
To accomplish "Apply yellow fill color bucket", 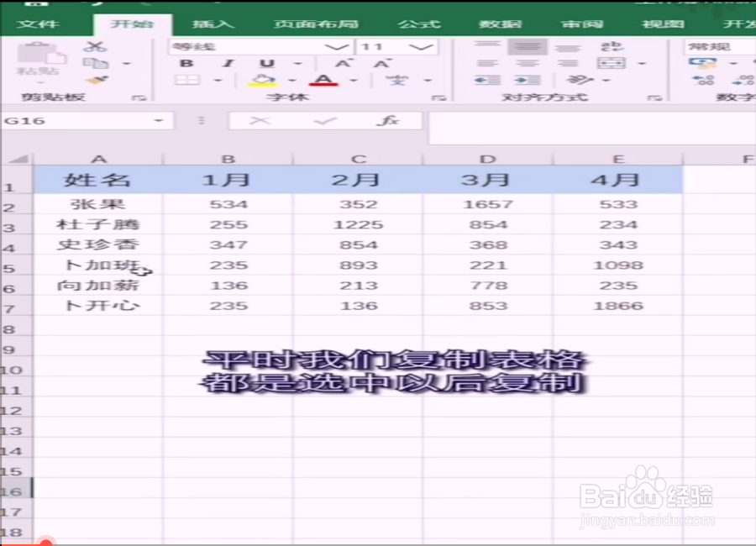I will pos(262,80).
